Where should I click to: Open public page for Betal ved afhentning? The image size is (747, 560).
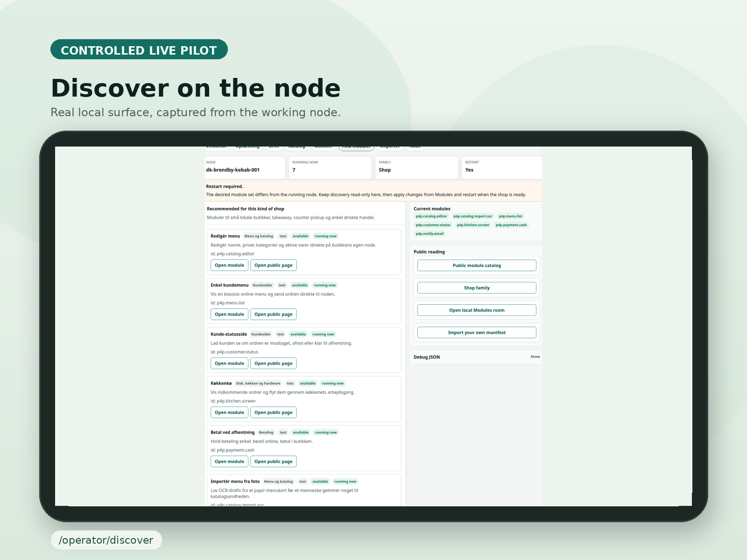[x=274, y=461]
